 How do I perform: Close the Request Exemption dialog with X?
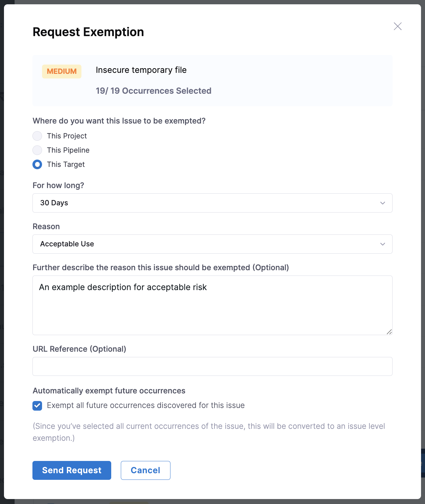pos(398,26)
